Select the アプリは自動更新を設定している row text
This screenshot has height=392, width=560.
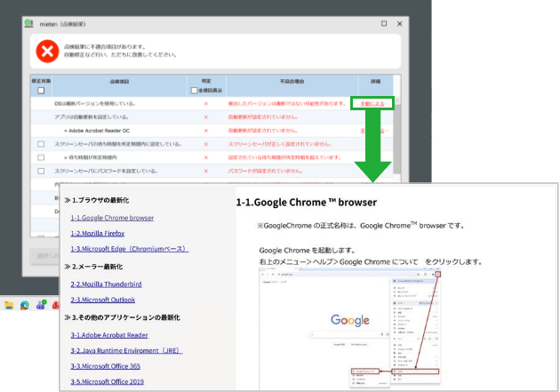click(x=92, y=117)
